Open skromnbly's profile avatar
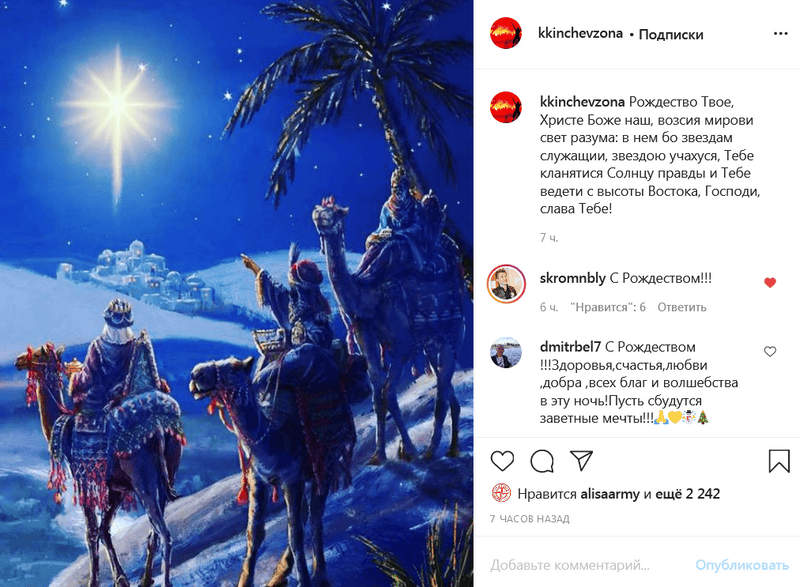The width and height of the screenshot is (800, 587). tap(506, 284)
